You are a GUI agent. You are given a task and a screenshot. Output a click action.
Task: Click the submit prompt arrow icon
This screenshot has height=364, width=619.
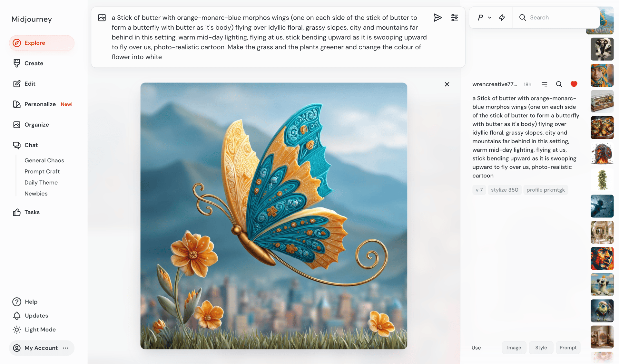pos(438,17)
